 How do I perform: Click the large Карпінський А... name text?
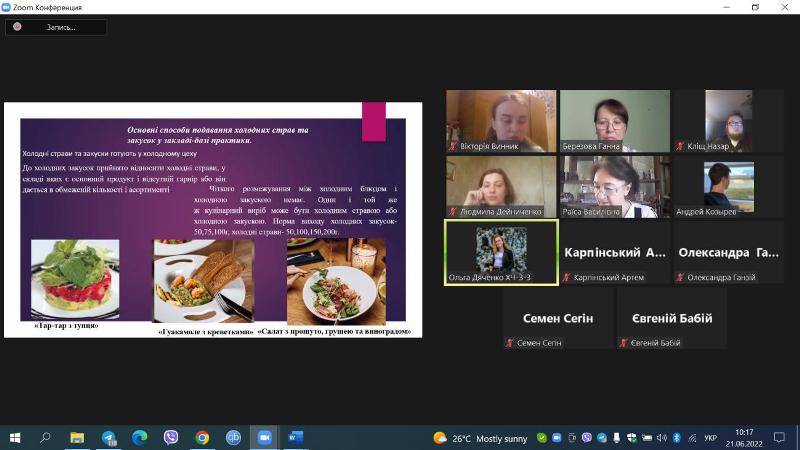(x=615, y=253)
